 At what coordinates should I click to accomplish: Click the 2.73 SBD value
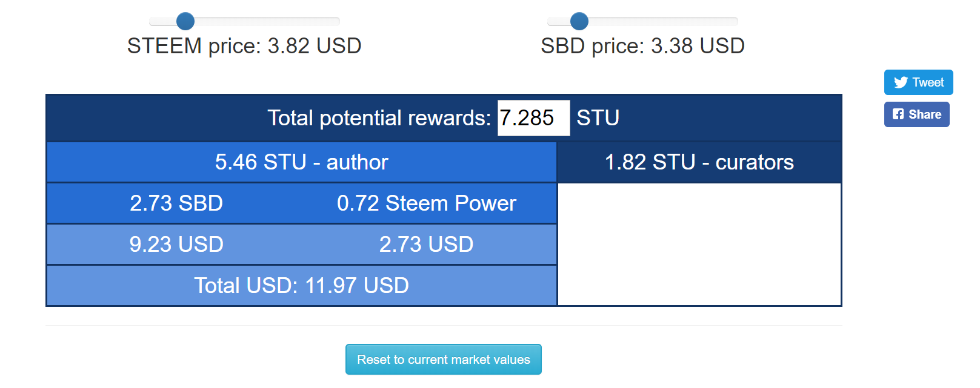(x=176, y=203)
